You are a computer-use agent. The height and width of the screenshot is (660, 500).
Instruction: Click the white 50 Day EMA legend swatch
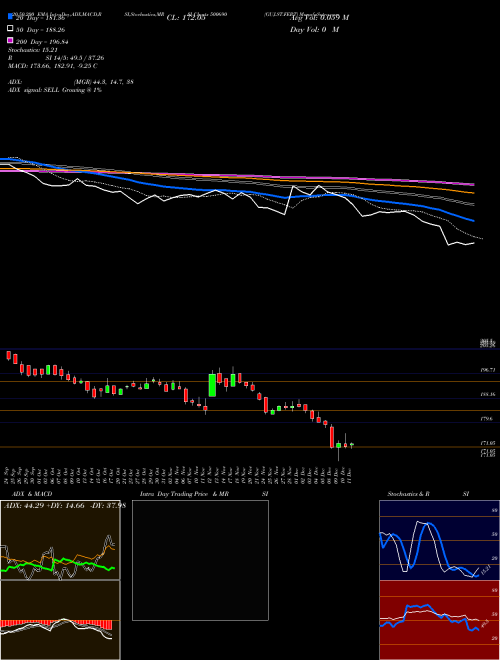[x=10, y=29]
